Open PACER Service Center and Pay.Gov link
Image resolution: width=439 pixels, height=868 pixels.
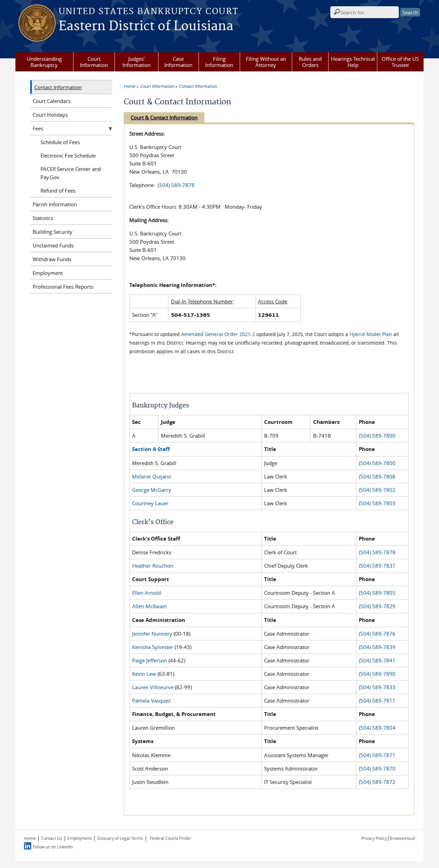(71, 173)
